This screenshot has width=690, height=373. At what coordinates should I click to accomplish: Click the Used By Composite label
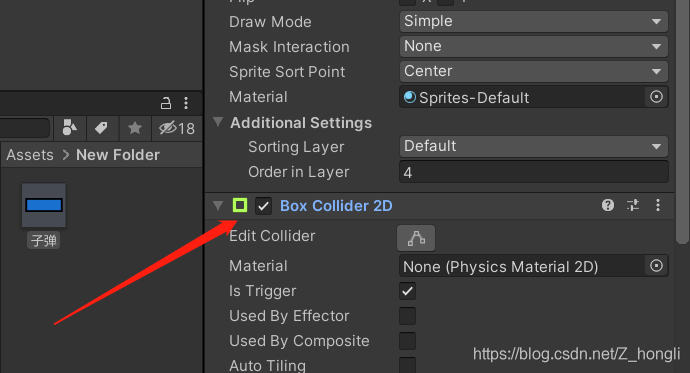pos(299,341)
